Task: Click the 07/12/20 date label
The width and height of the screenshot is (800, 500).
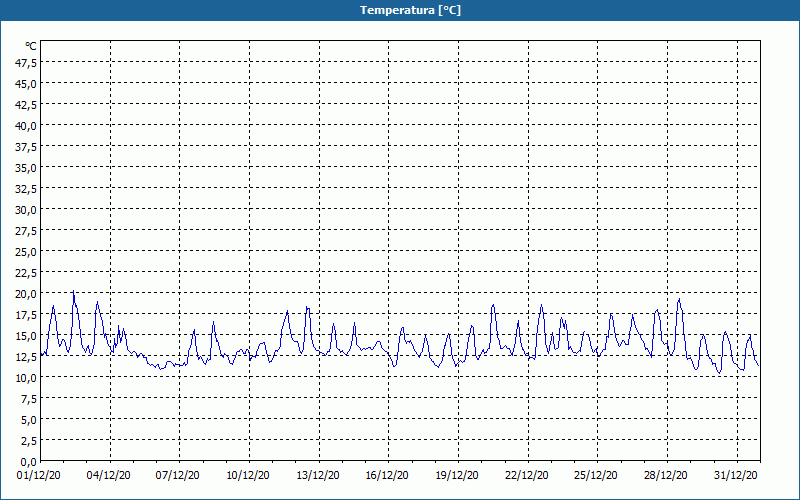Action: coord(178,475)
